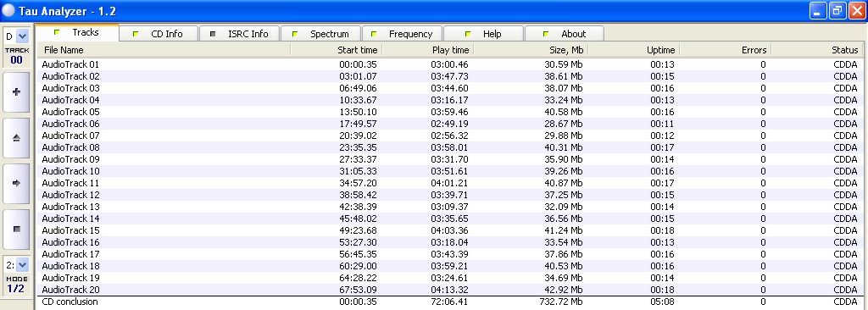Switch to the CD Info tab
Image resolution: width=868 pixels, height=310 pixels.
[x=159, y=34]
